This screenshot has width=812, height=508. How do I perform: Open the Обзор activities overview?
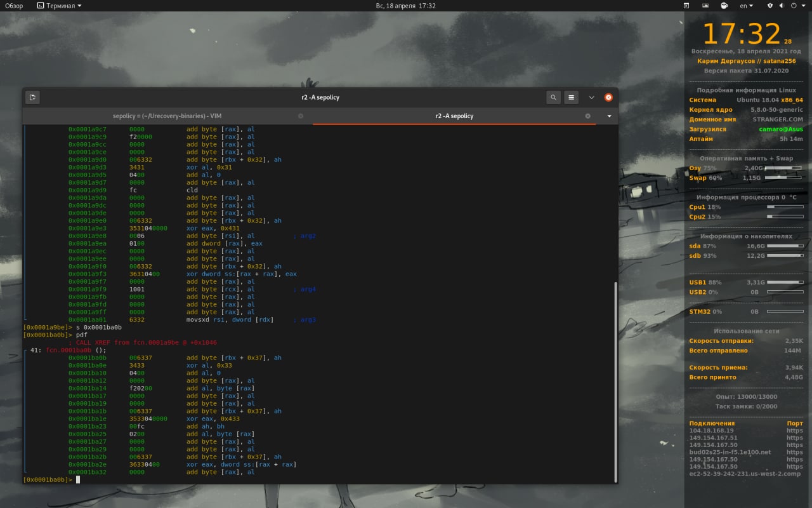coord(14,6)
